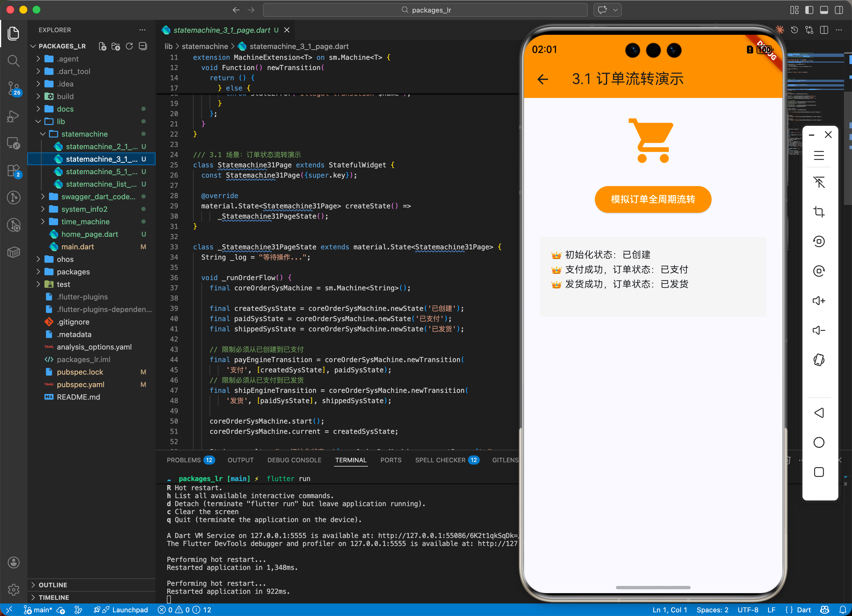The image size is (852, 616).
Task: Switch to the DEBUG CONSOLE tab
Action: click(x=294, y=460)
